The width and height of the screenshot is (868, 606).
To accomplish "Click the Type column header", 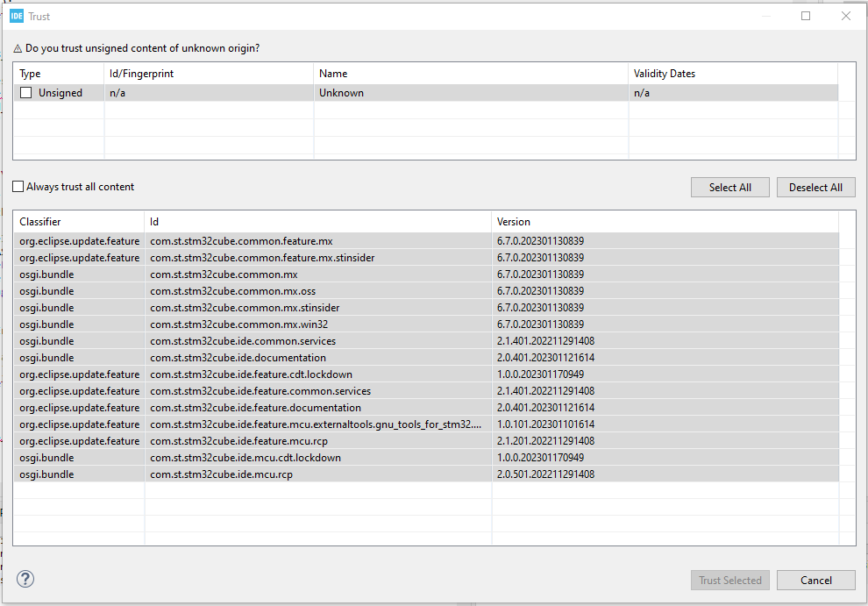I will 59,74.
